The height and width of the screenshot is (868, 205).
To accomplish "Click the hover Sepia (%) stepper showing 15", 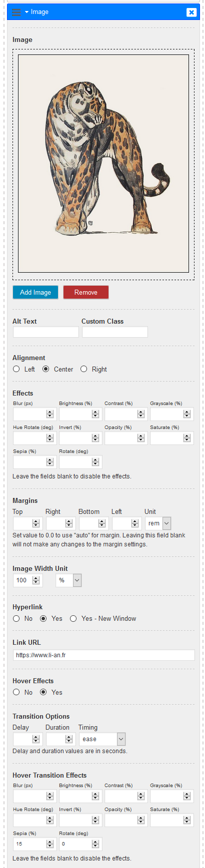I will (49, 844).
